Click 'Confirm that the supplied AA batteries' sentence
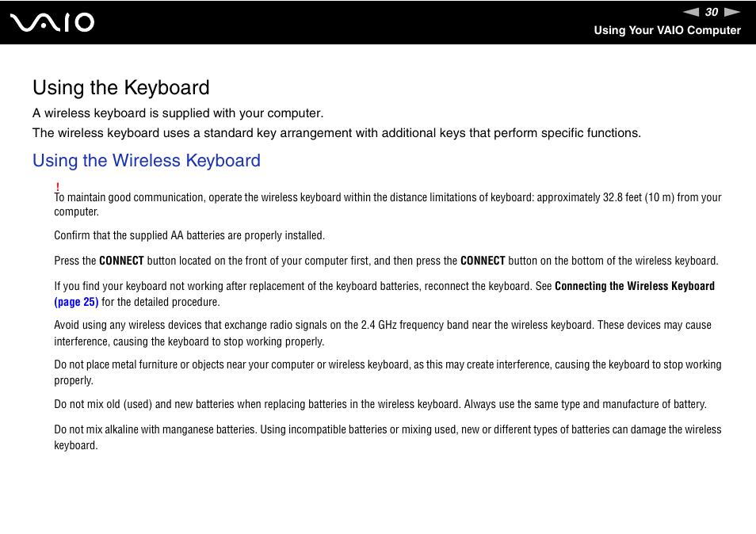 [189, 235]
